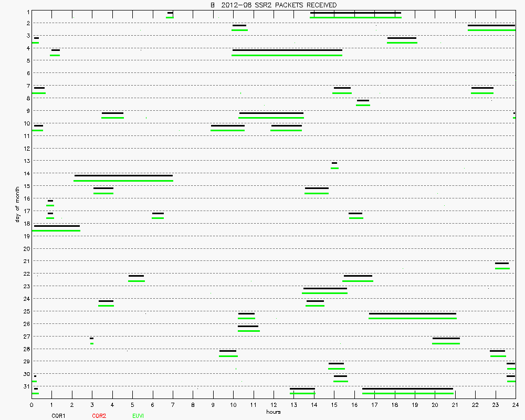
Task: Click the black bar on day 1 near hour 16
Action: (x=355, y=13)
